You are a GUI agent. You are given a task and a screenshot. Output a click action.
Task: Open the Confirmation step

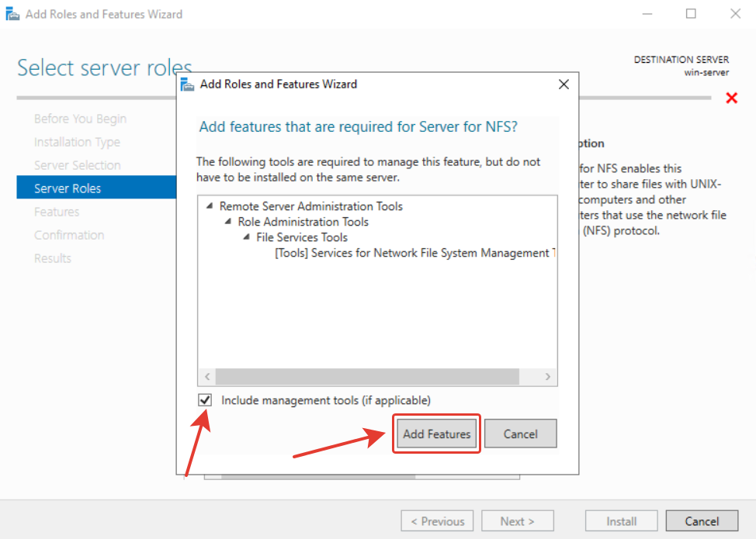click(x=69, y=234)
